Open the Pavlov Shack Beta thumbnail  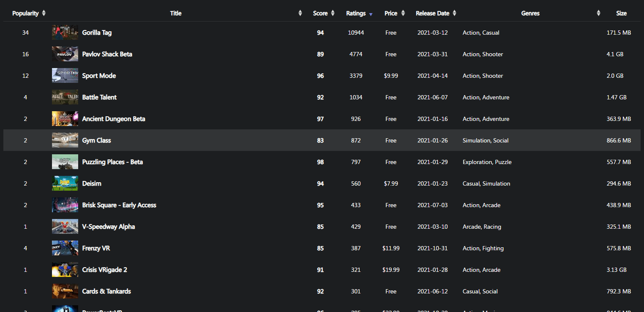coord(65,54)
